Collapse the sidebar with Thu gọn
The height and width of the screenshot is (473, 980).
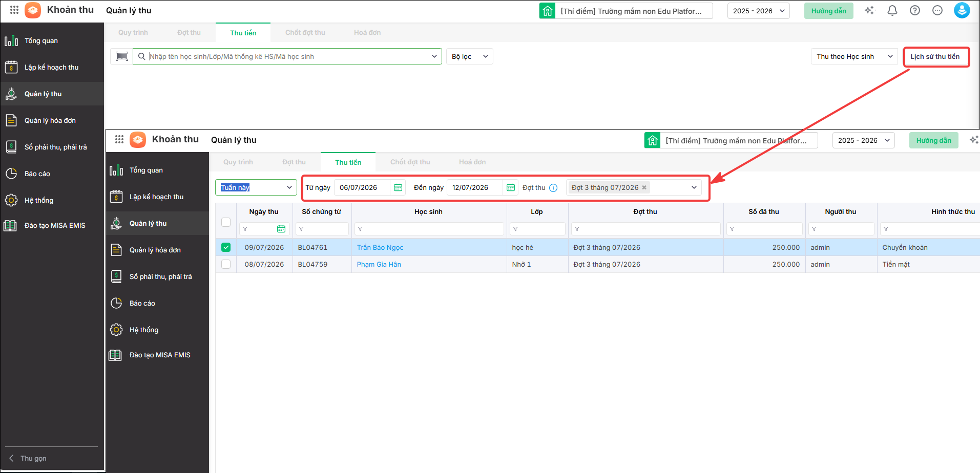click(x=28, y=458)
